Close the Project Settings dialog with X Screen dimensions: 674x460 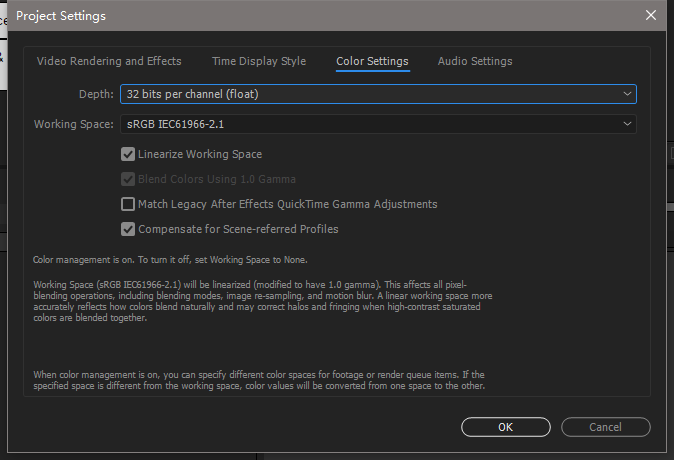(651, 15)
